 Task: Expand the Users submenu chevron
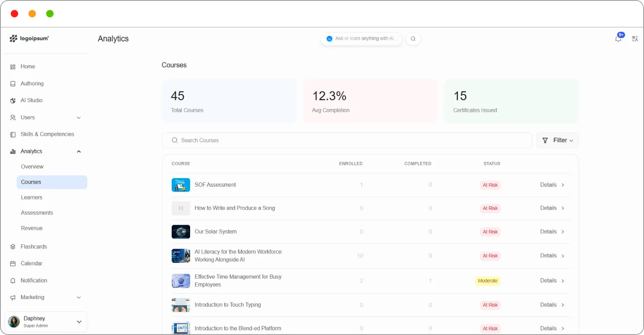click(79, 118)
